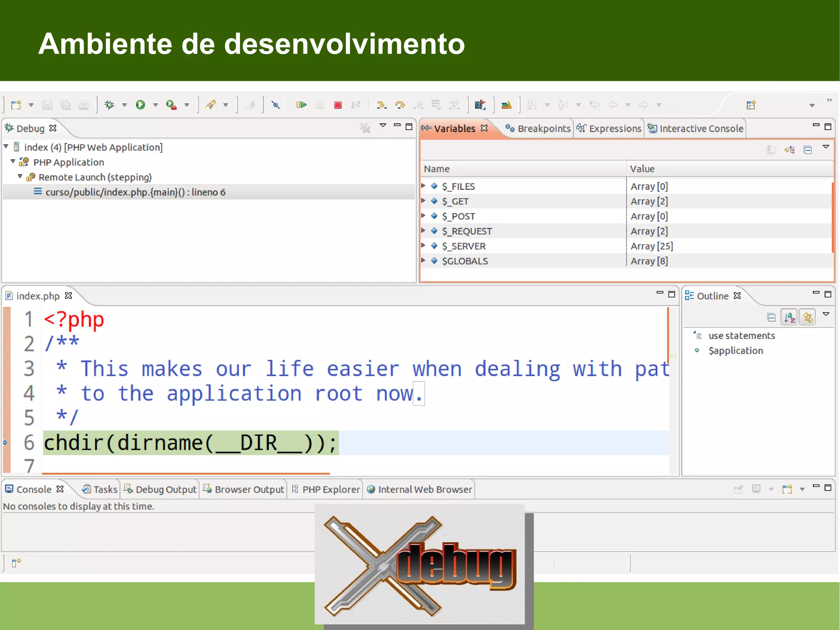840x630 pixels.
Task: Click the Skip All Breakpoints icon
Action: pos(276,105)
